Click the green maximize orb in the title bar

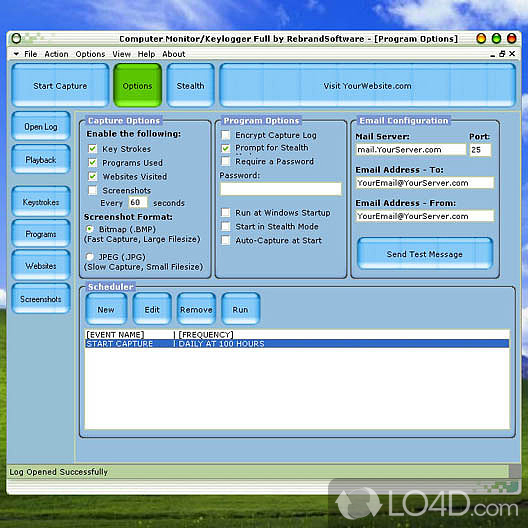tap(496, 38)
